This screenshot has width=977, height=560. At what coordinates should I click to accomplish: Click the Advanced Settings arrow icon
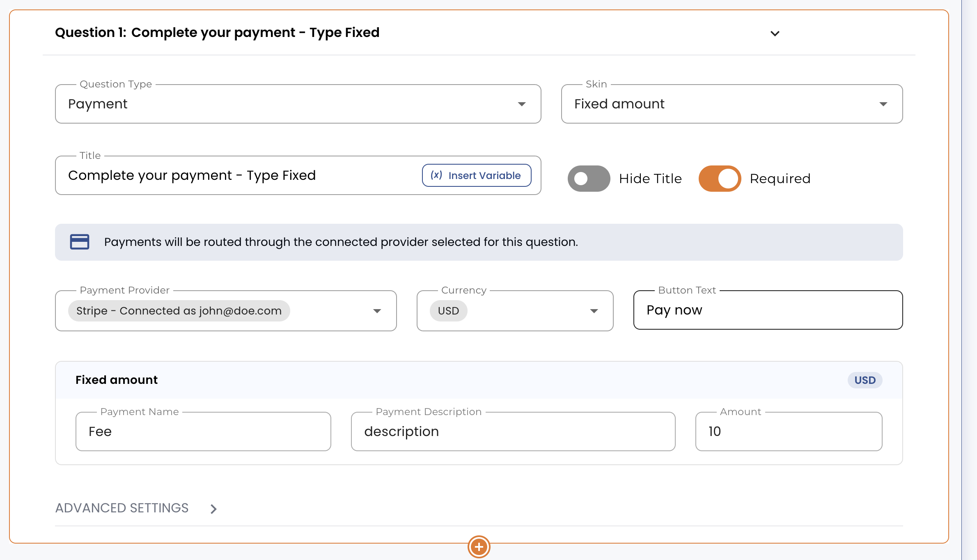(213, 509)
